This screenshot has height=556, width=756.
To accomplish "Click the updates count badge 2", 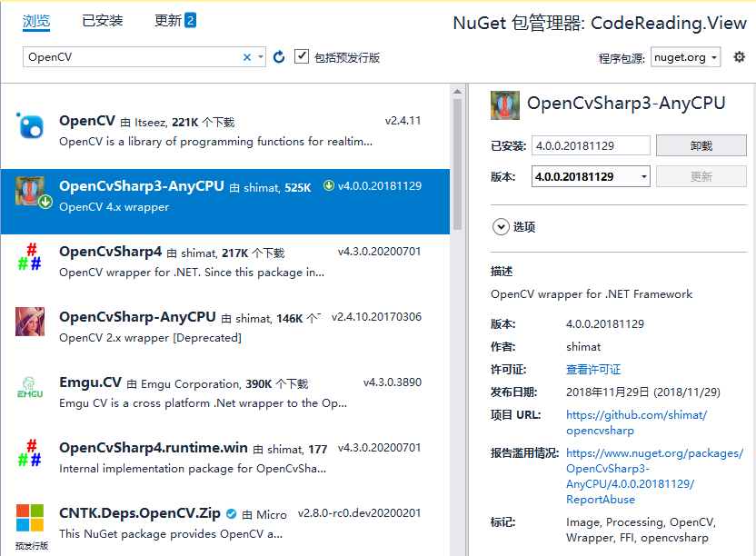I will (191, 20).
